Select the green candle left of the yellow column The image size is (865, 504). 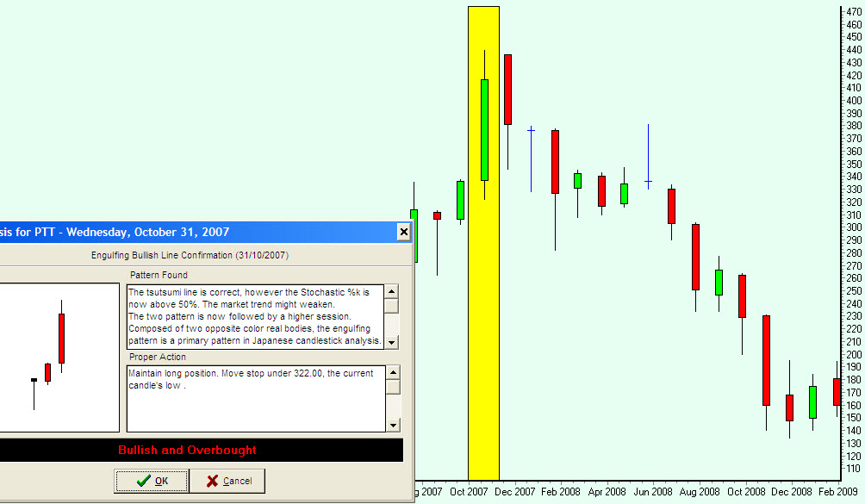(461, 200)
